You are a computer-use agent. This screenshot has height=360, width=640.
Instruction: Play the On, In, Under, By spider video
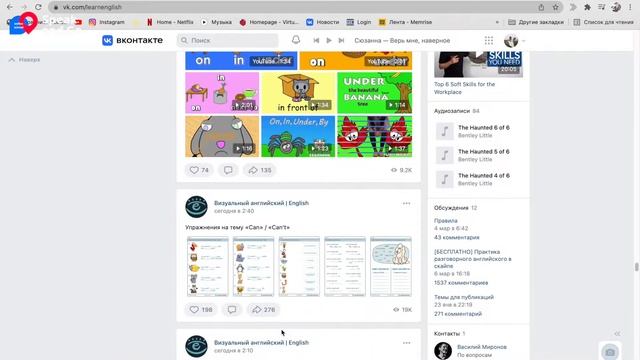coord(298,136)
